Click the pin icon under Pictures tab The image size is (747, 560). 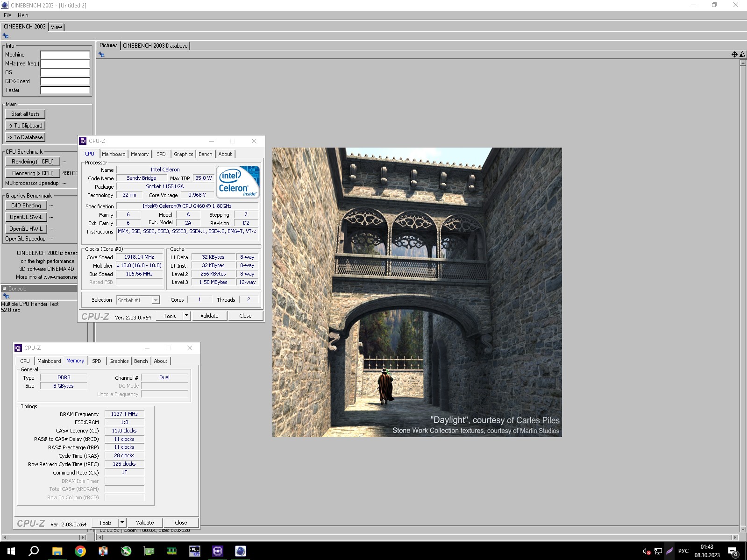click(101, 55)
